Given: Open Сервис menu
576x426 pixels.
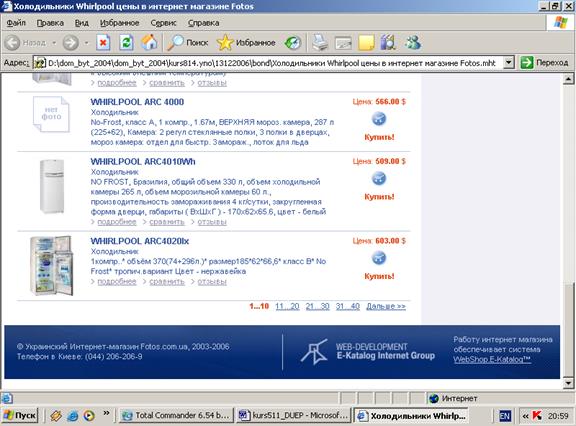Looking at the screenshot, I should 163,23.
